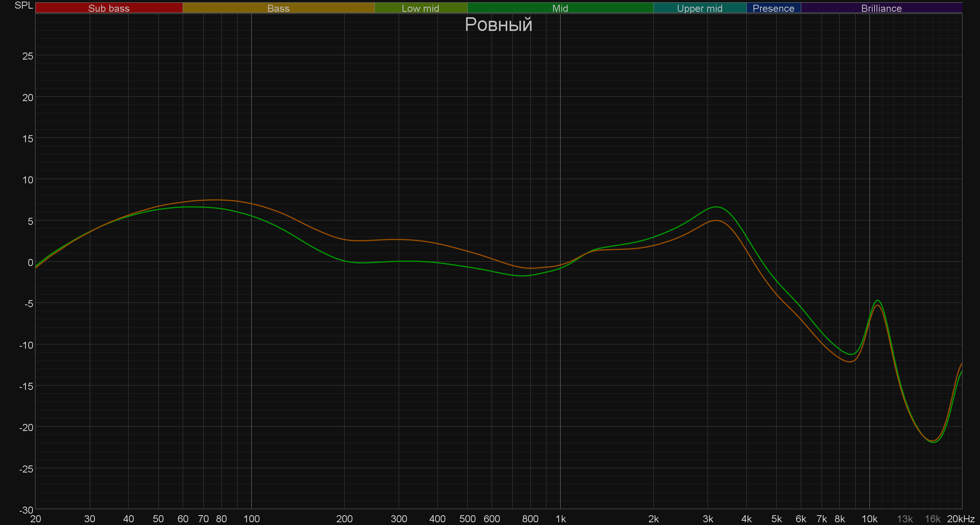Viewport: 980px width, 525px height.
Task: Click the curve dip near 16k
Action: (933, 442)
